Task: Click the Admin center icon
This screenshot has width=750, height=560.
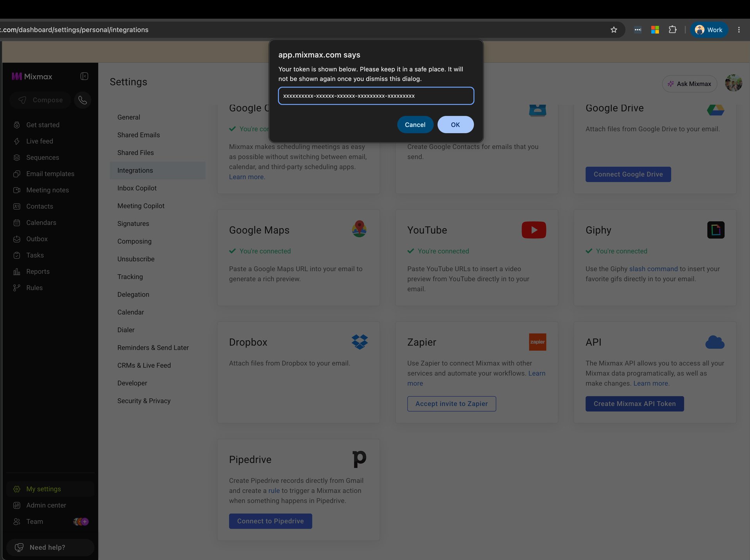Action: pos(17,505)
